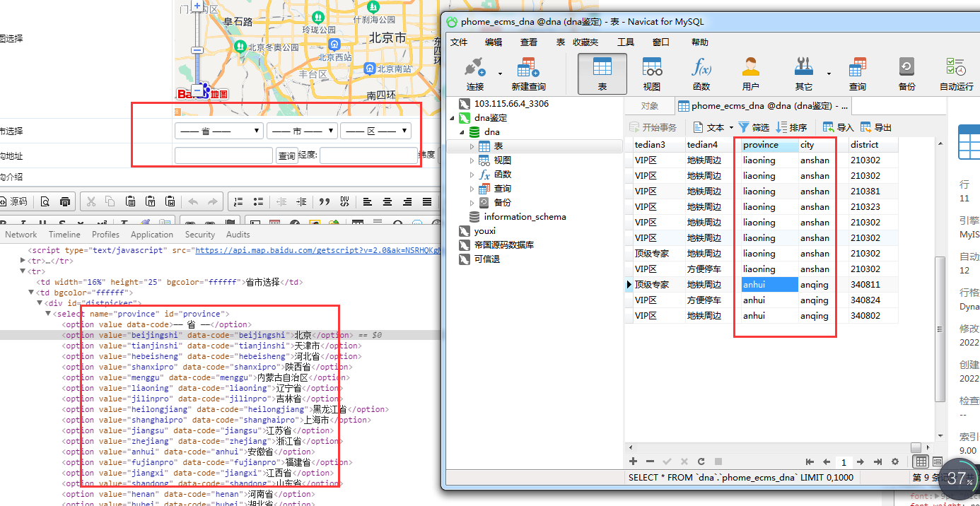
Task: Click the print icon in editor toolbar
Action: [x=64, y=201]
